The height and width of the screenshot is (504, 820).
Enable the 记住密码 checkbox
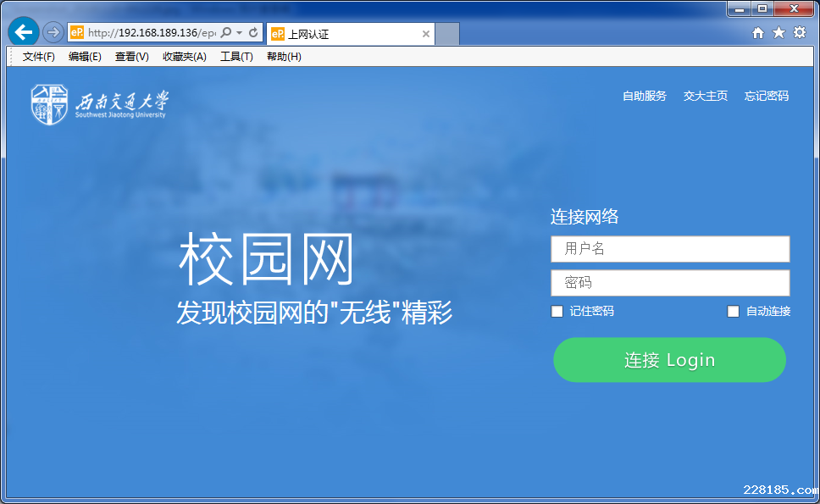coord(557,312)
